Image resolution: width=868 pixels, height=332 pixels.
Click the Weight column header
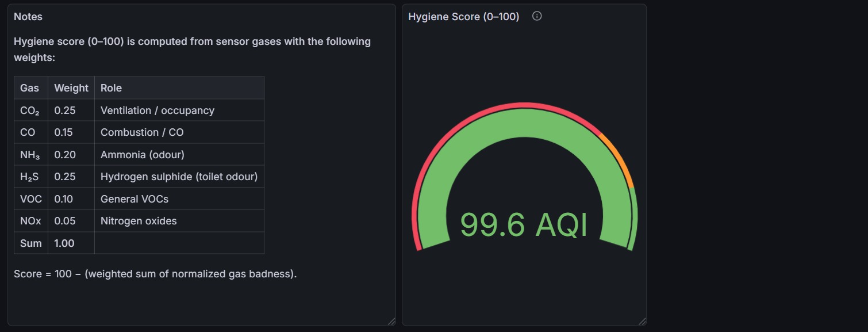point(71,87)
